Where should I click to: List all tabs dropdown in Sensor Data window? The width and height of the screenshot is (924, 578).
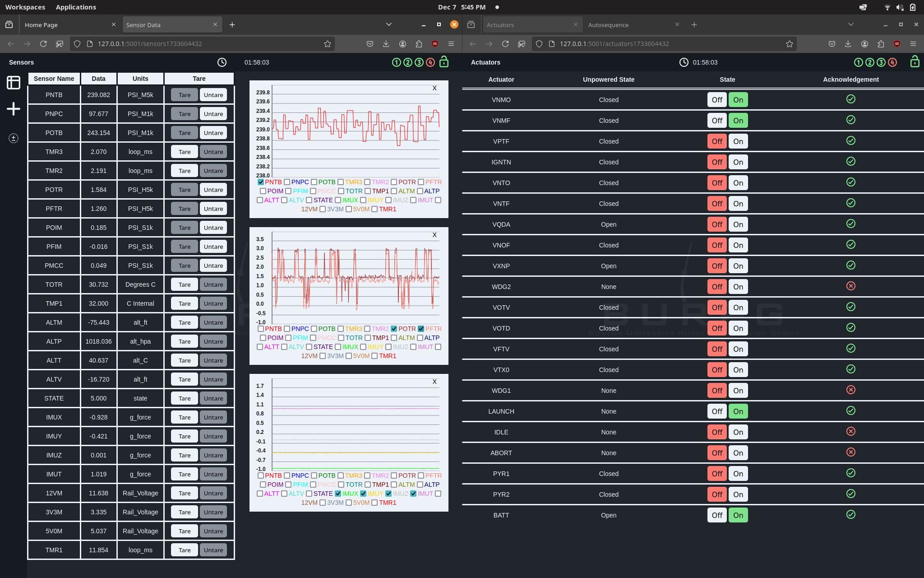pyautogui.click(x=389, y=25)
